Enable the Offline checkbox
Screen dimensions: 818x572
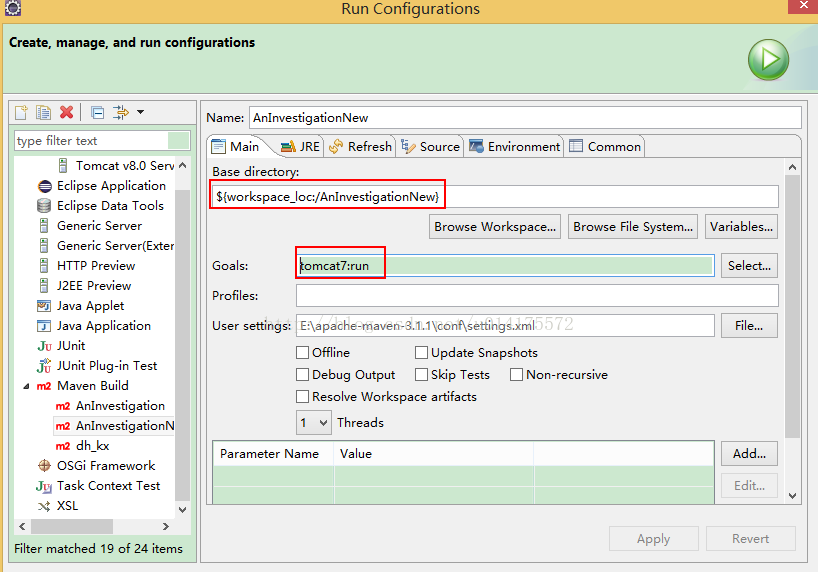coord(303,353)
